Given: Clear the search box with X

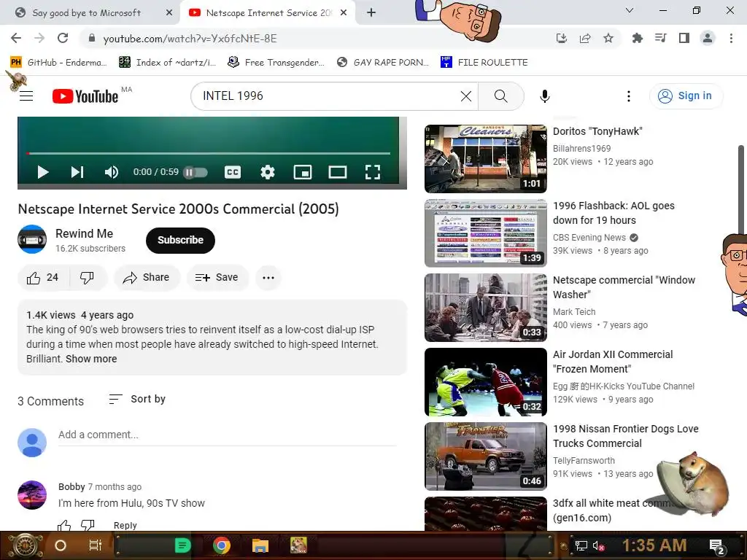Looking at the screenshot, I should (x=466, y=96).
